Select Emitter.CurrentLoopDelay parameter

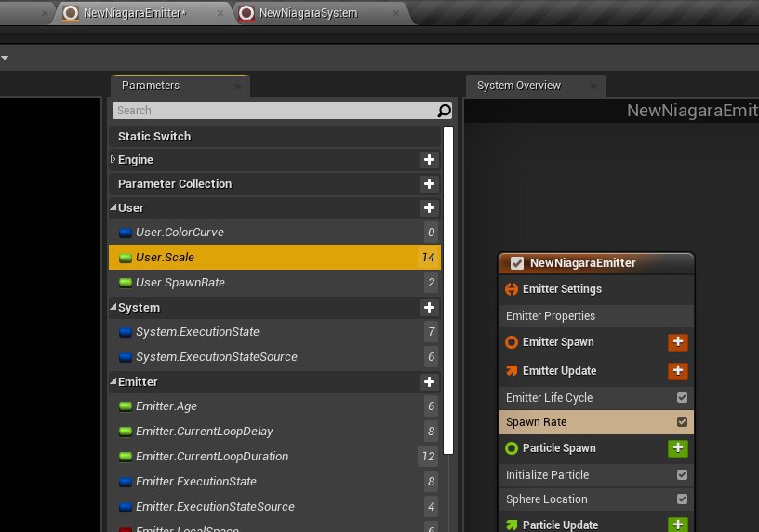tap(274, 432)
